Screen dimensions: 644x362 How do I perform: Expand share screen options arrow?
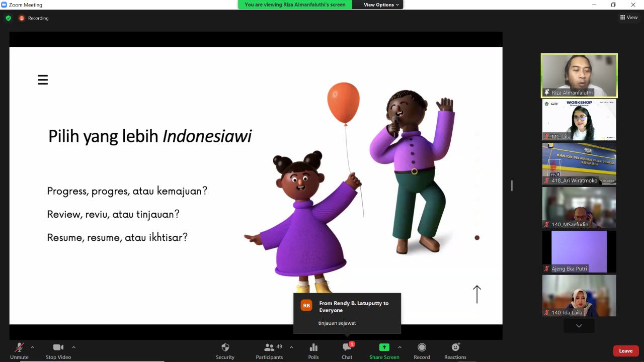pos(399,347)
